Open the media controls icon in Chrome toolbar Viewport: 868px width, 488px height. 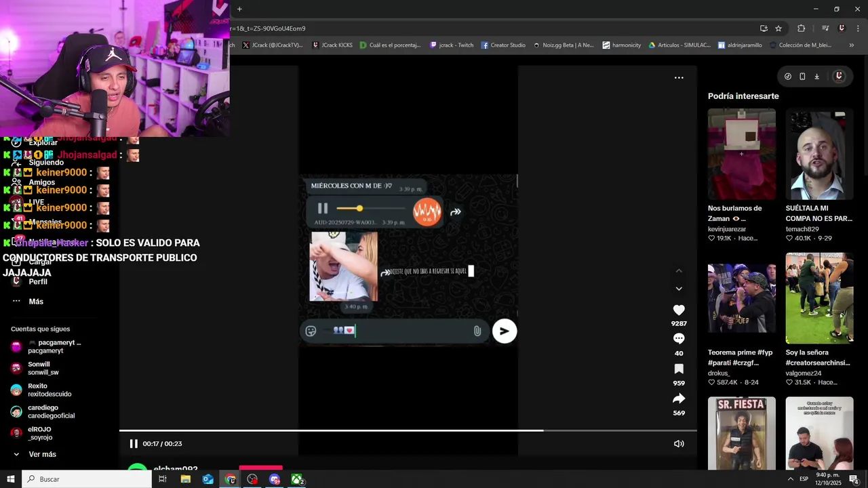tap(825, 28)
